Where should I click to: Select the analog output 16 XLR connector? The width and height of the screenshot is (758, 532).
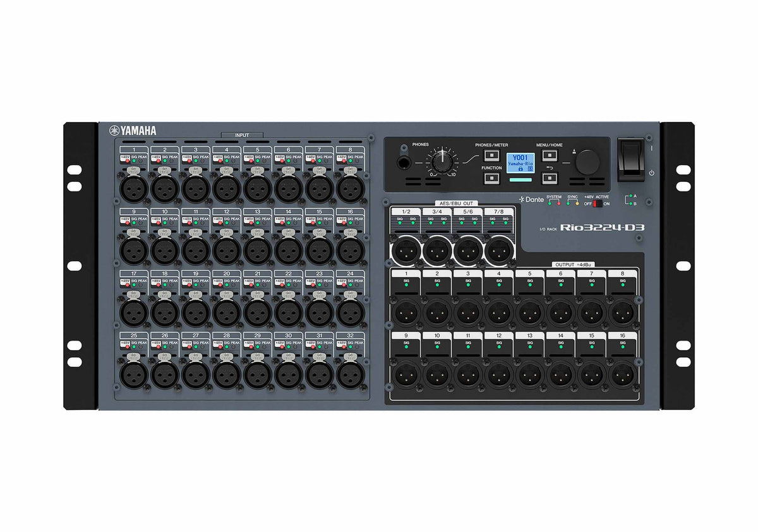[x=623, y=374]
